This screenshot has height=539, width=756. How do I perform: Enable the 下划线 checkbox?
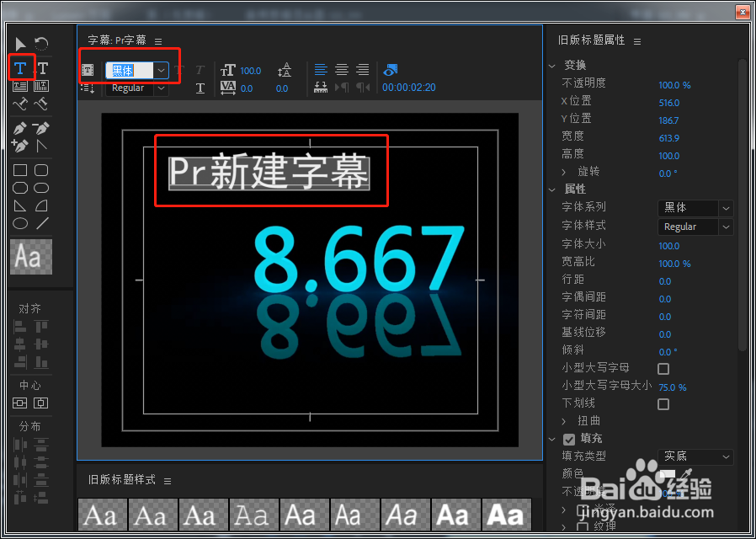point(663,404)
